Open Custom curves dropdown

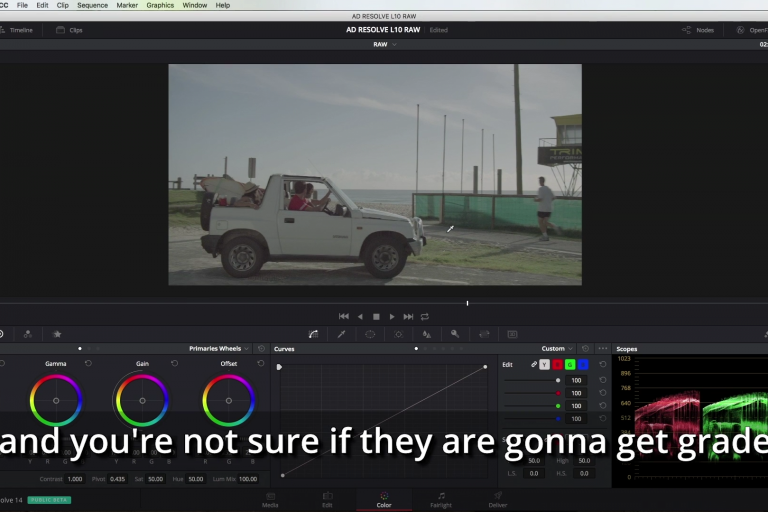pos(557,348)
